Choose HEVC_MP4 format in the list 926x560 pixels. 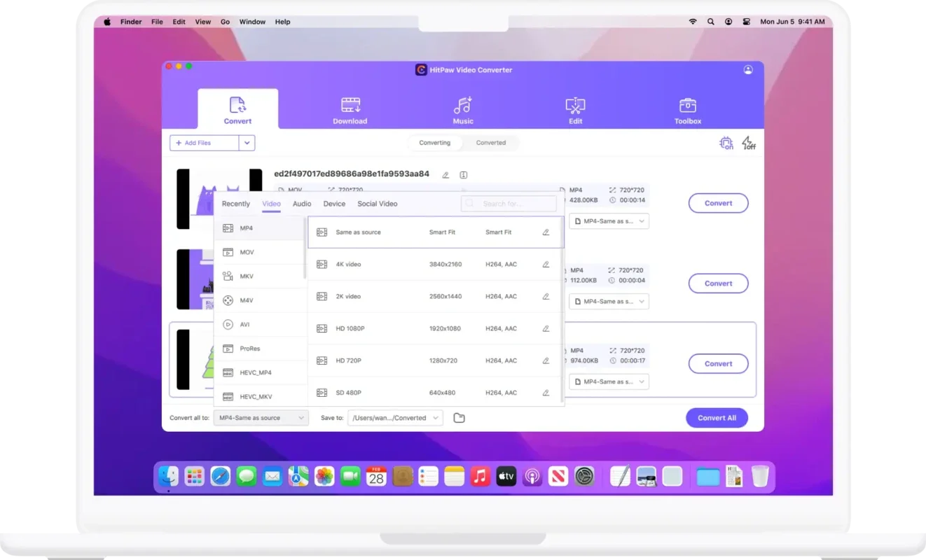coord(259,373)
